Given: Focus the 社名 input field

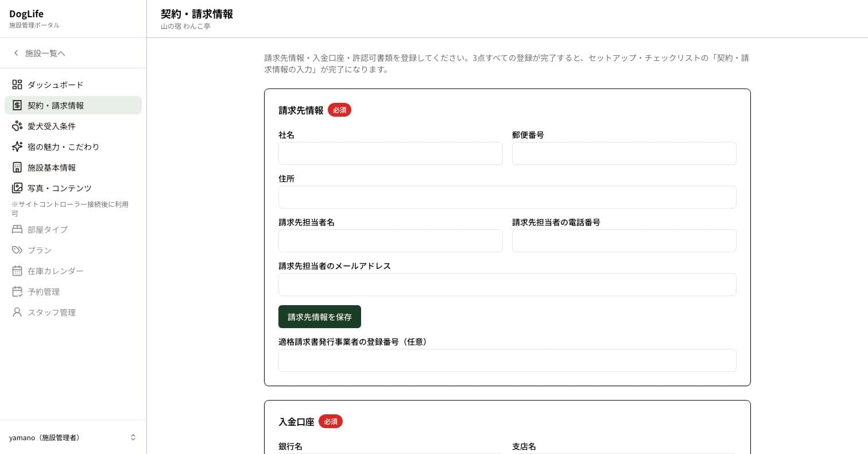Looking at the screenshot, I should pos(390,153).
